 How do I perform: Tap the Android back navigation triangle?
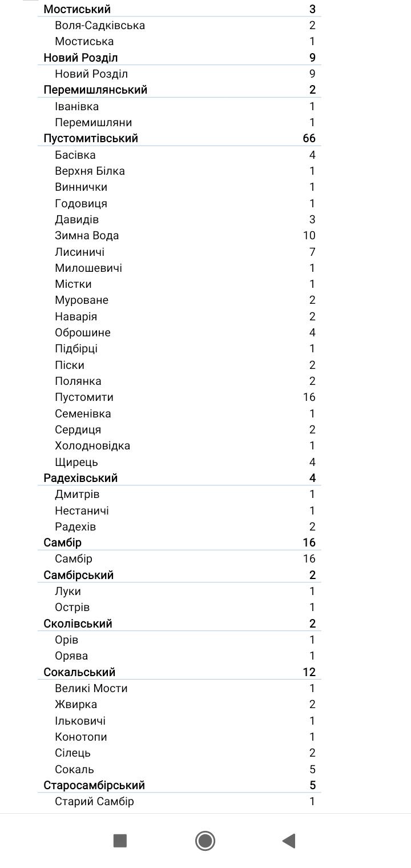[289, 841]
